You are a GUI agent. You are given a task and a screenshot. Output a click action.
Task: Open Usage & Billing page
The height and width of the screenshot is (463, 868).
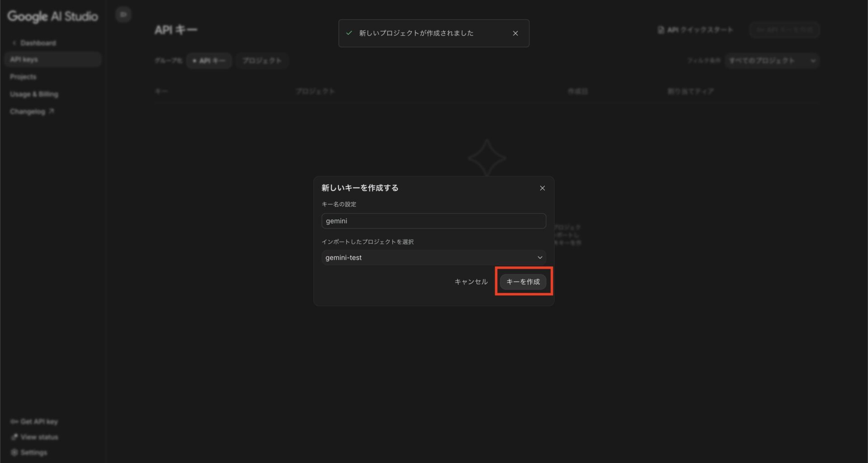[x=34, y=94]
